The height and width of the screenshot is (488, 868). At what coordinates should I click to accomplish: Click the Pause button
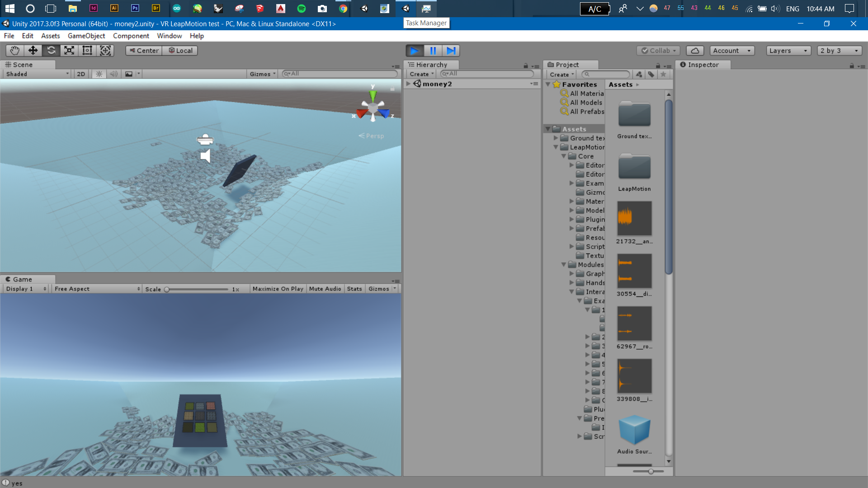click(x=433, y=51)
